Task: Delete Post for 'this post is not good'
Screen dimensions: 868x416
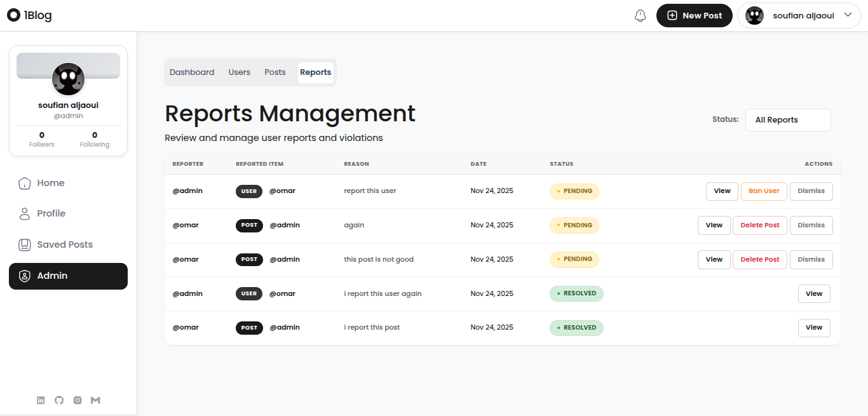Action: [x=760, y=260]
